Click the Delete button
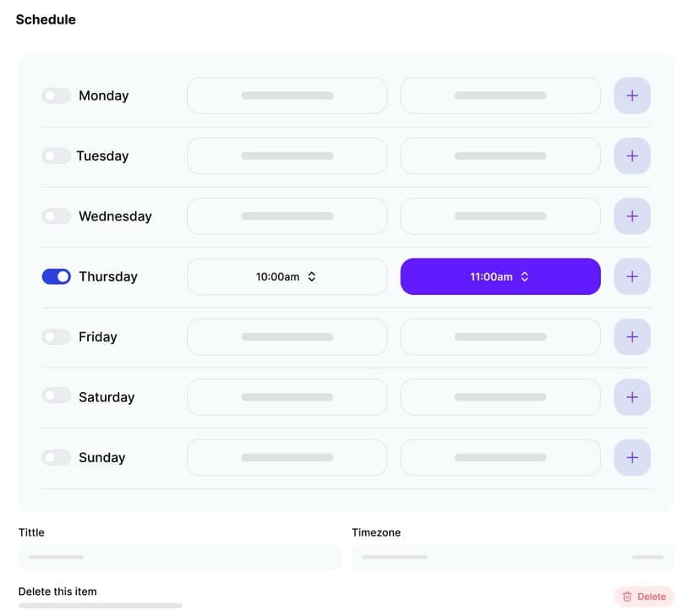 643,597
